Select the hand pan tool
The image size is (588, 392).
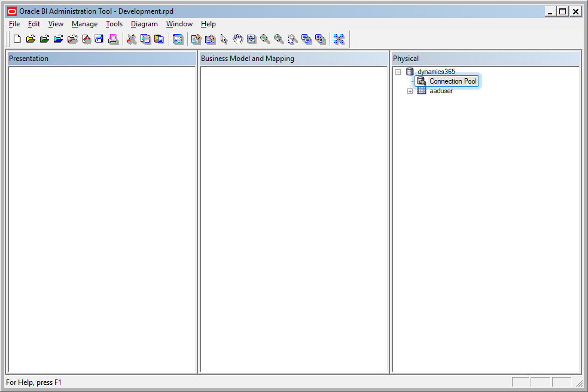[x=237, y=39]
